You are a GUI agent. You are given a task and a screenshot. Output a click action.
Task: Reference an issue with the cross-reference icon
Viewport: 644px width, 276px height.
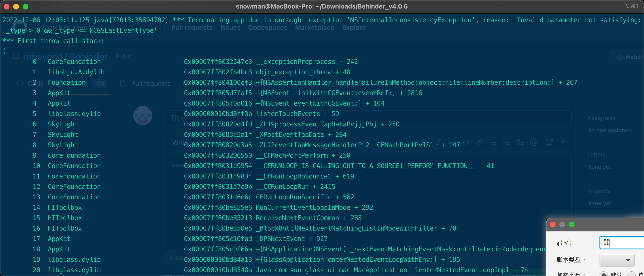click(x=549, y=142)
